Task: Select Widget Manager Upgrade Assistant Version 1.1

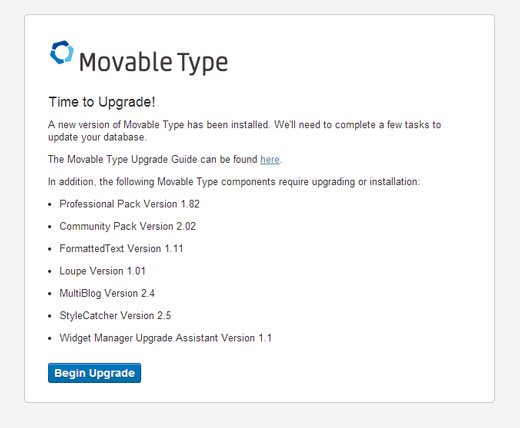Action: tap(165, 338)
